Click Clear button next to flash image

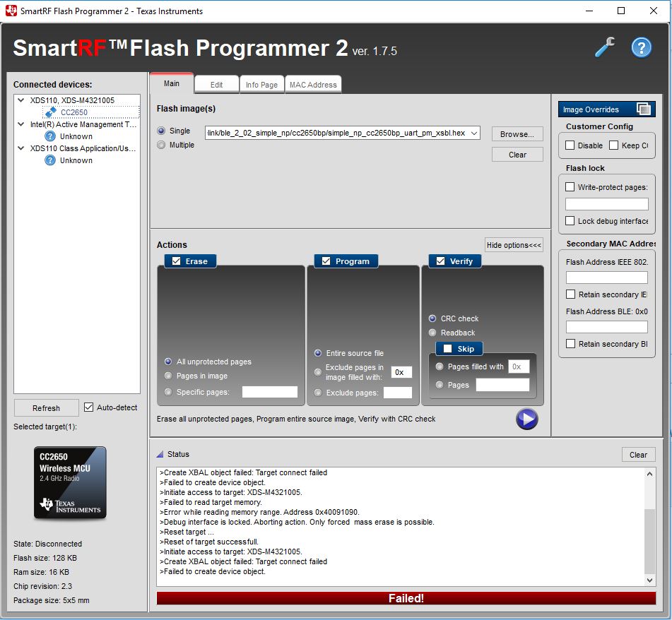(x=517, y=155)
